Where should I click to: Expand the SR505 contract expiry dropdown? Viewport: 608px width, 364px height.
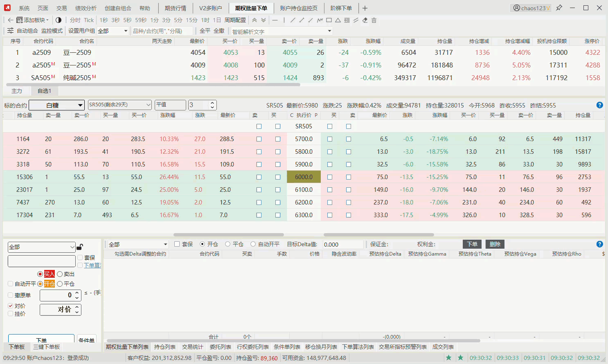point(119,105)
